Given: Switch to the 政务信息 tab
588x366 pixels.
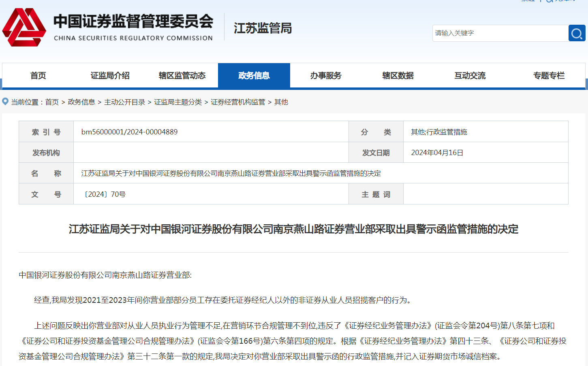Looking at the screenshot, I should (x=254, y=75).
